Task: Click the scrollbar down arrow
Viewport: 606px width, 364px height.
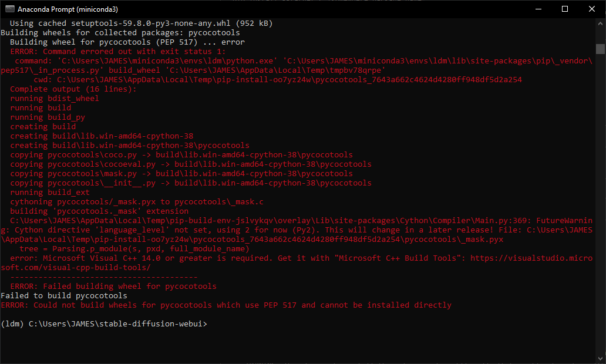Action: point(601,359)
